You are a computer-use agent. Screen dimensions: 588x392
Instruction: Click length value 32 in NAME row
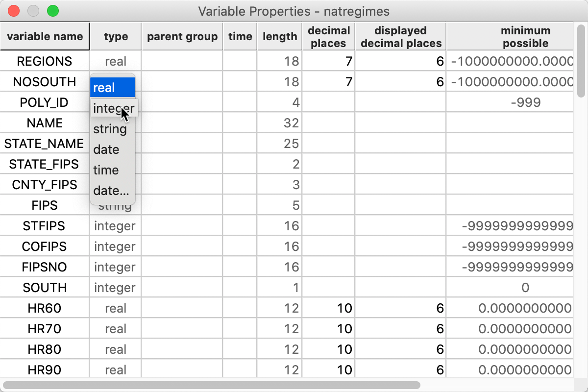tap(280, 123)
